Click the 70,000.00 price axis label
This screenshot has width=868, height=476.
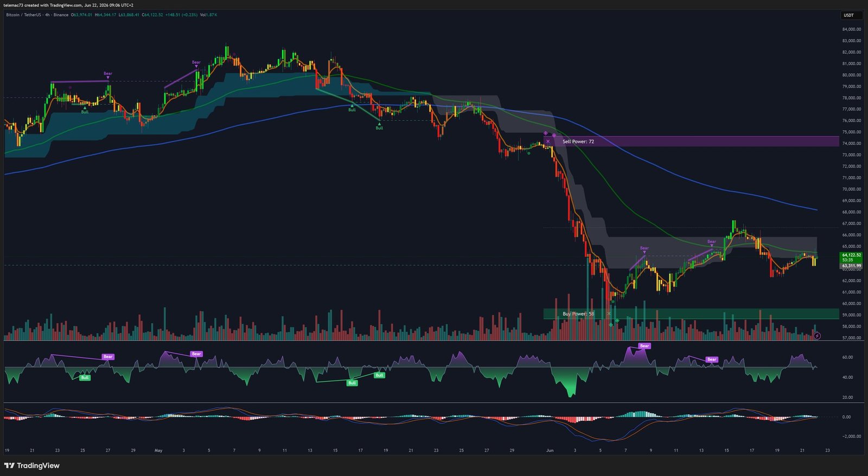(x=851, y=189)
